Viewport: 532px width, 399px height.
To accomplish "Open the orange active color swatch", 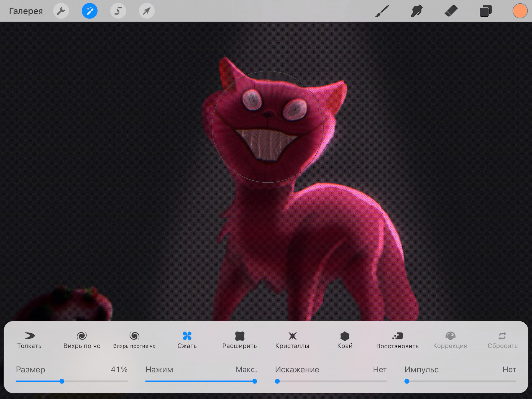I will [x=520, y=11].
